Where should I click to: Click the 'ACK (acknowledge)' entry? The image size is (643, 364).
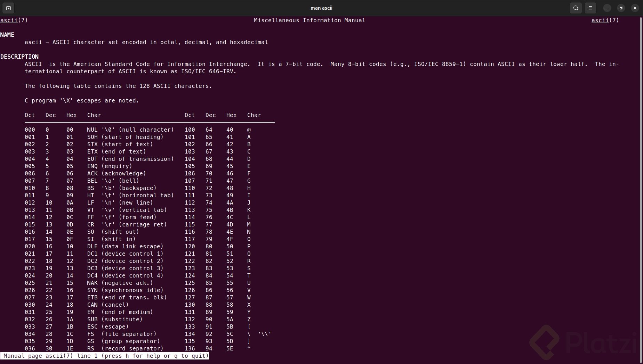coord(116,174)
